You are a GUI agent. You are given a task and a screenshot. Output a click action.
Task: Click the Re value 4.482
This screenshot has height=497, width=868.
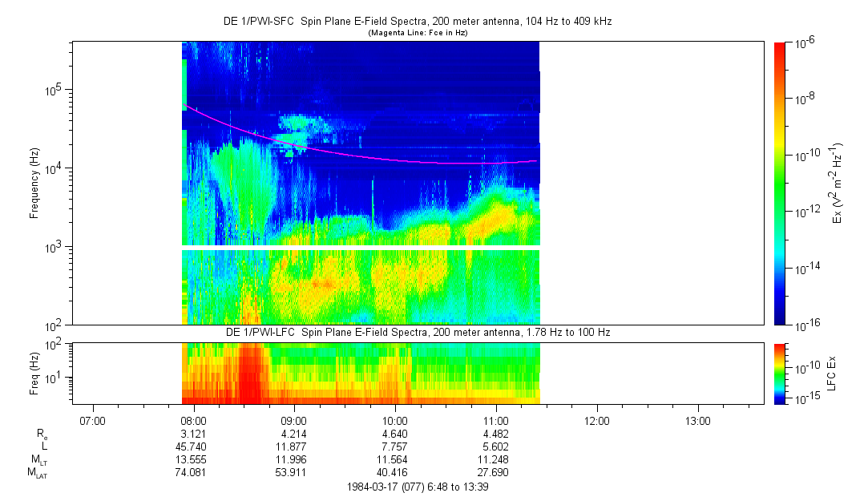(x=496, y=434)
